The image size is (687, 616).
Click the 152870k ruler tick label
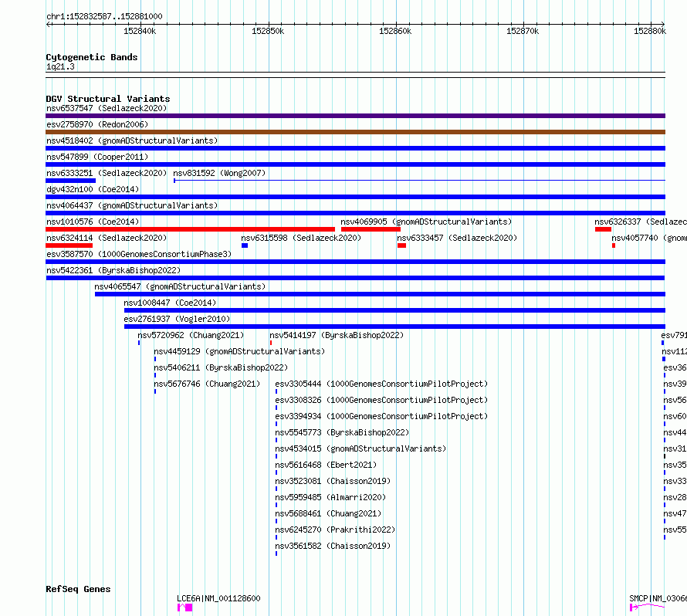tap(523, 31)
